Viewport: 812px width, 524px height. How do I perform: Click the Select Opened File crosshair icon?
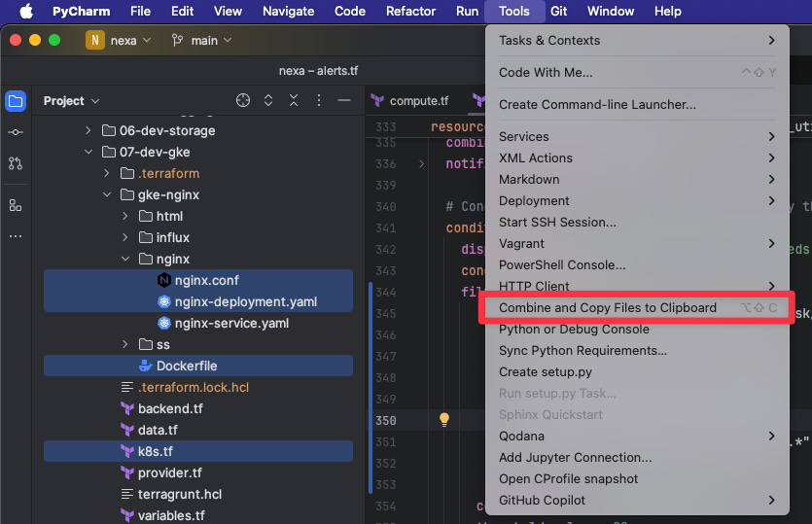tap(243, 100)
